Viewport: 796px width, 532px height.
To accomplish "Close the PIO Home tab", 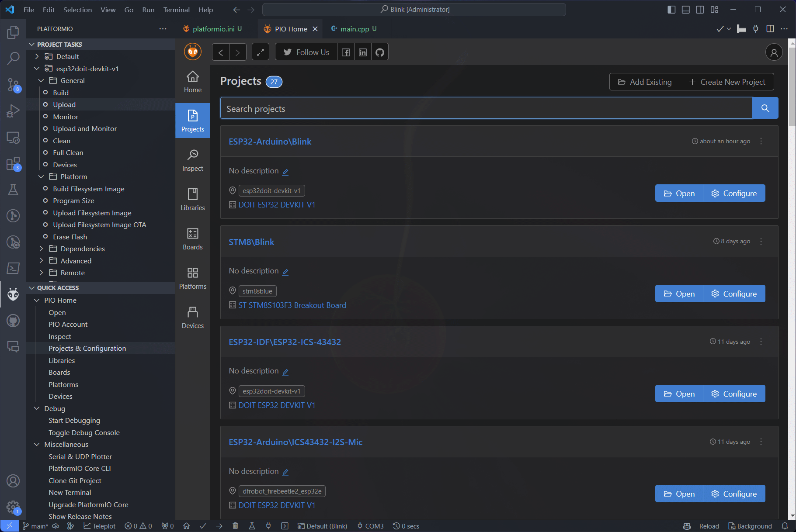I will click(315, 29).
